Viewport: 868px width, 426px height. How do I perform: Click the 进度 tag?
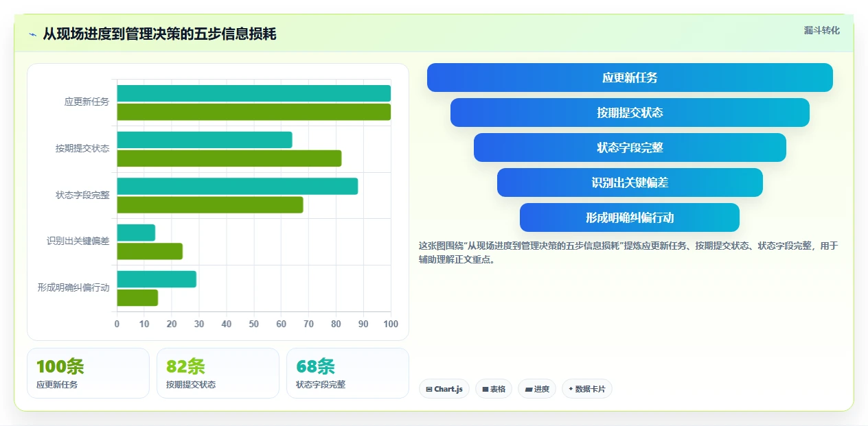[537, 389]
